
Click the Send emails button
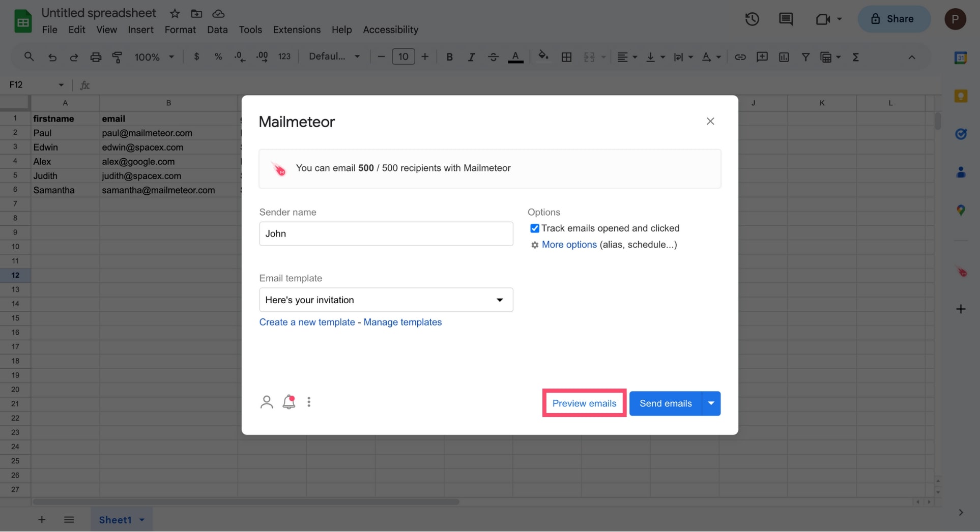666,403
